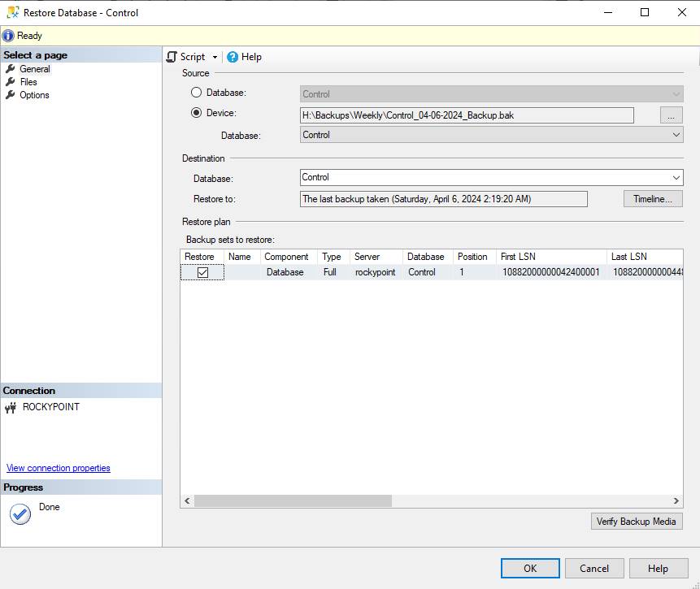The height and width of the screenshot is (589, 700).
Task: Click the Restore Database title bar icon
Action: (x=13, y=12)
